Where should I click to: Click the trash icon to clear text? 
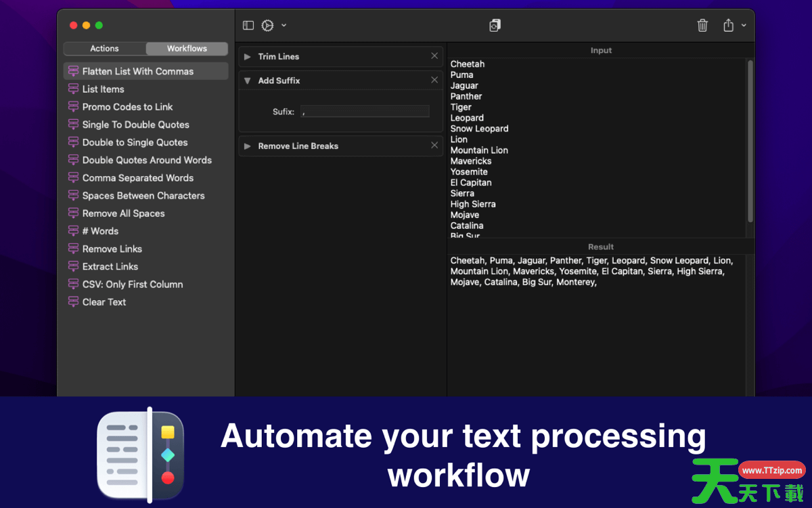tap(702, 26)
